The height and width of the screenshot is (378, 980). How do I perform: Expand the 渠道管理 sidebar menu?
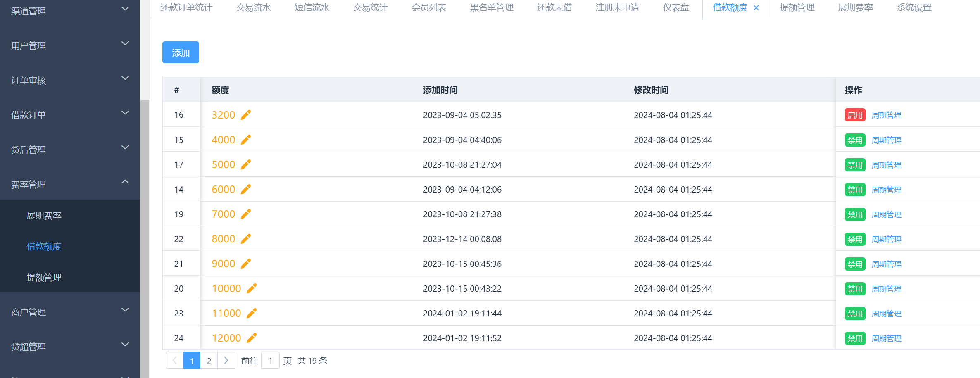(70, 11)
